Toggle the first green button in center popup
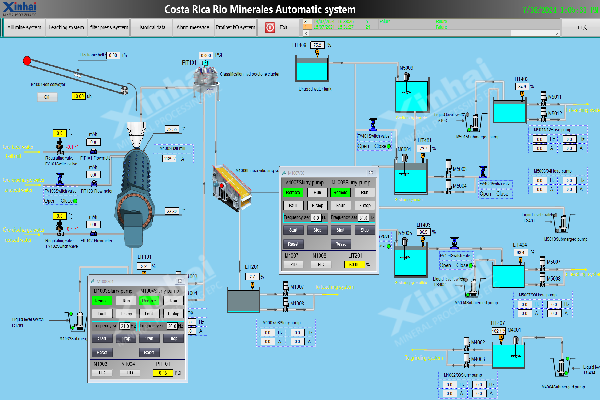 pyautogui.click(x=295, y=191)
